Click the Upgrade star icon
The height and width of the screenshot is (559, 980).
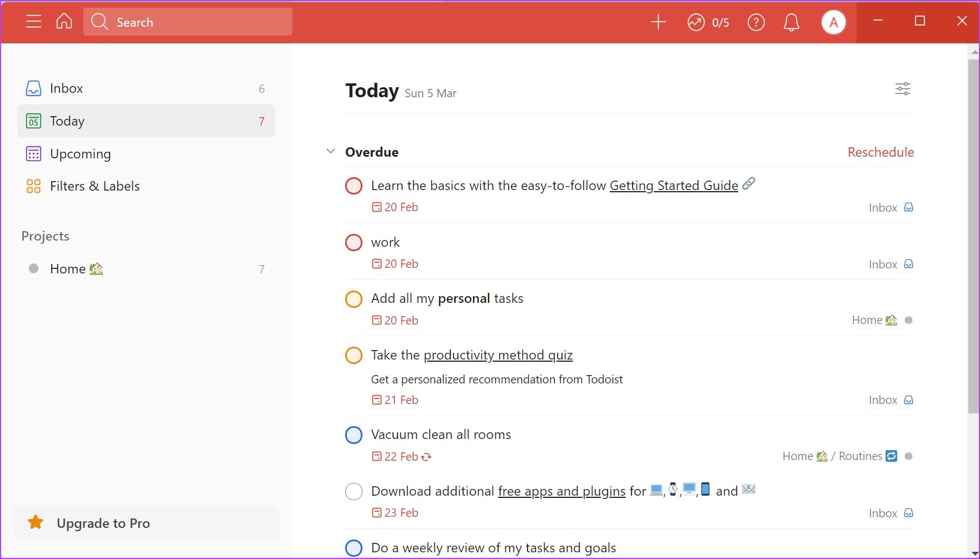coord(36,522)
